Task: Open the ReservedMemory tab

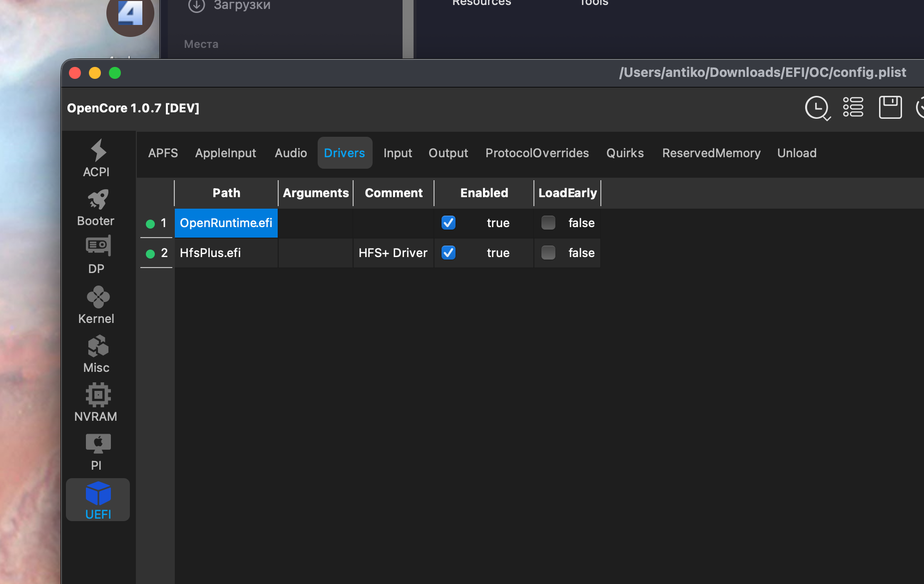Action: click(711, 153)
